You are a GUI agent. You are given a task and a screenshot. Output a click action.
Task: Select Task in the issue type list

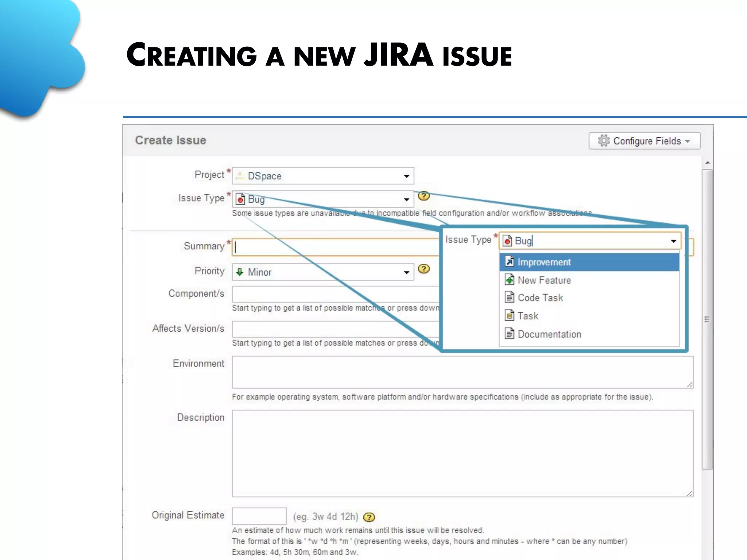(589, 316)
